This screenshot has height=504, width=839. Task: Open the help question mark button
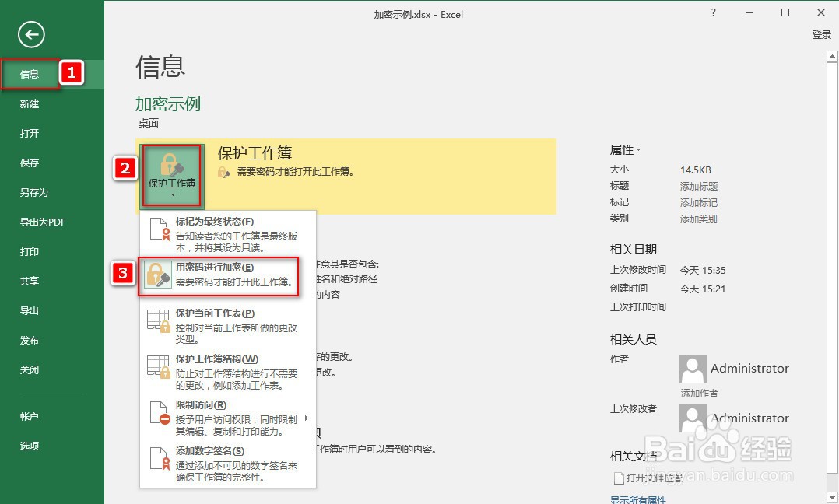[713, 12]
